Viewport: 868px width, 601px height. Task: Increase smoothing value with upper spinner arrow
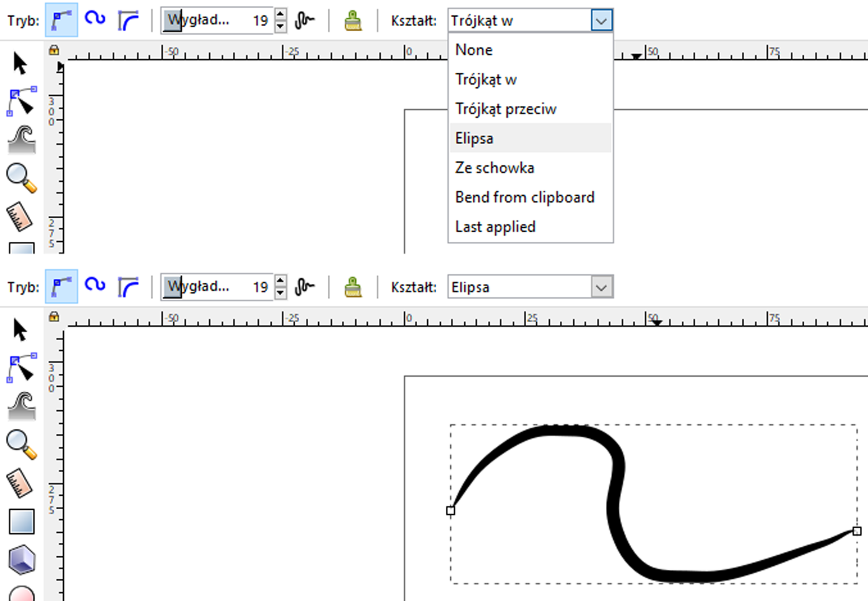(280, 14)
